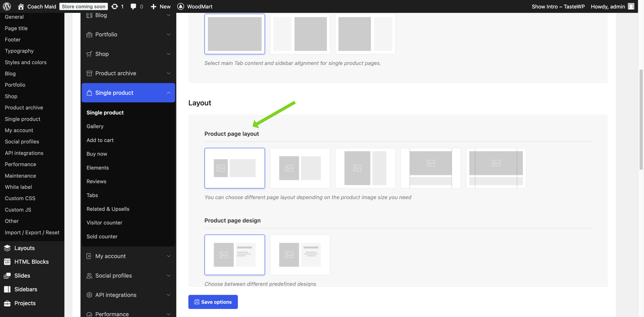Open White label in the sidebar
The width and height of the screenshot is (644, 317).
18,187
